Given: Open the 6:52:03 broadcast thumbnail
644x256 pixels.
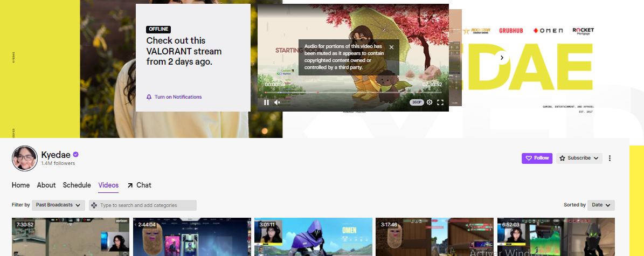Looking at the screenshot, I should [556, 237].
